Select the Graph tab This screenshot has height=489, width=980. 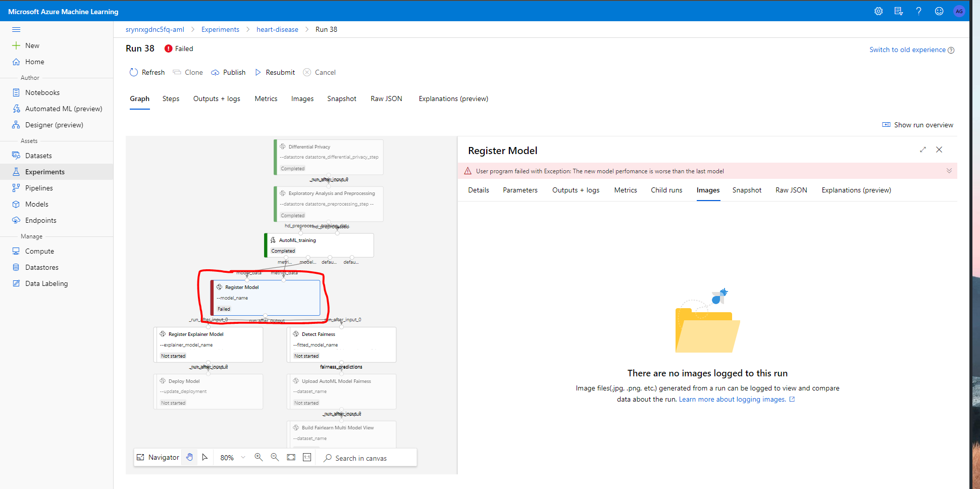click(139, 99)
